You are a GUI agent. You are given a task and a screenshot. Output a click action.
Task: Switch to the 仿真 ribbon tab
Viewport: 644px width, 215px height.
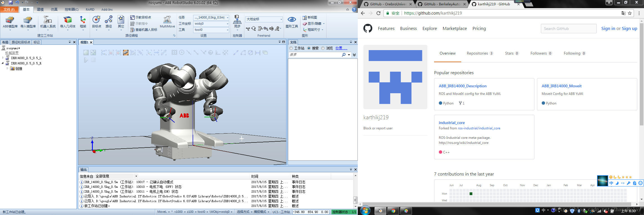(x=54, y=10)
